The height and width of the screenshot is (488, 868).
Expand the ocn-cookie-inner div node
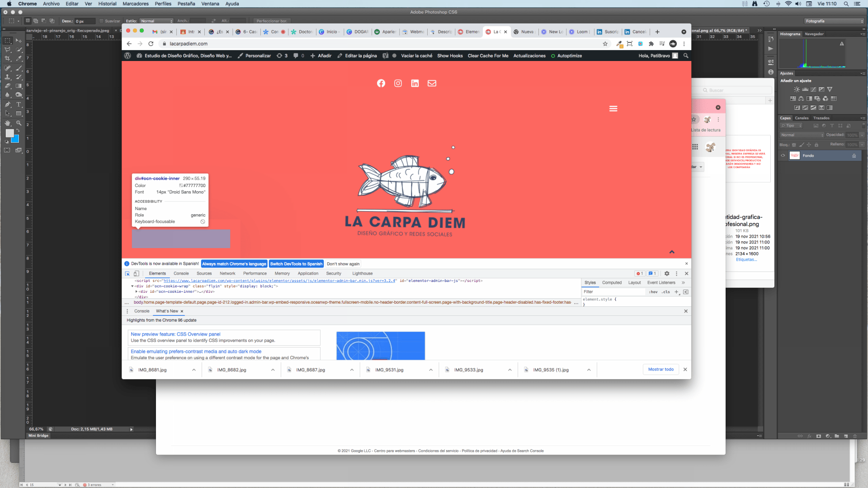137,292
